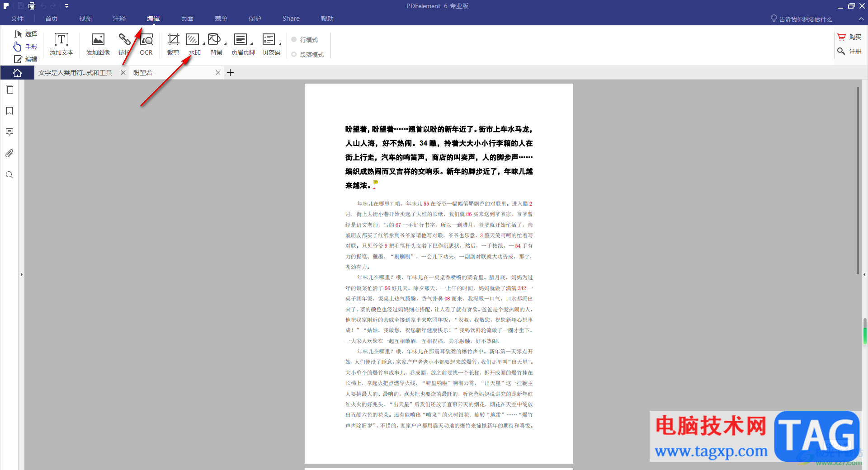Image resolution: width=868 pixels, height=470 pixels.
Task: Open the page thumbnails panel in sidebar
Action: [9, 89]
